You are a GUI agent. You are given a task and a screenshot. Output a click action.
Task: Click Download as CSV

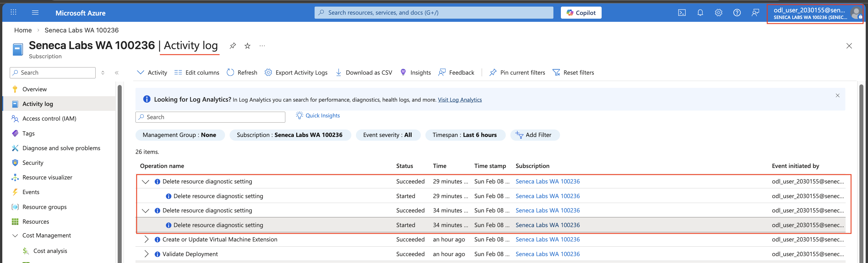click(x=364, y=72)
